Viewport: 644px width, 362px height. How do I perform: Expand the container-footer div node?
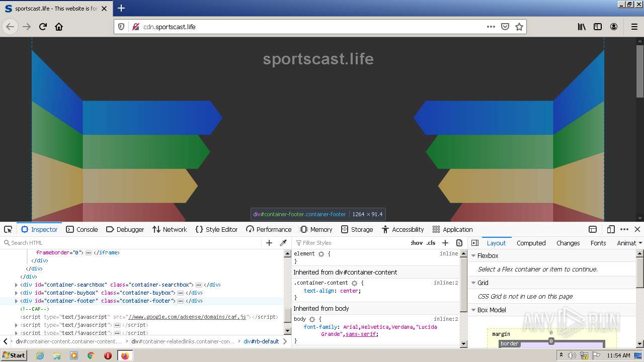click(16, 301)
